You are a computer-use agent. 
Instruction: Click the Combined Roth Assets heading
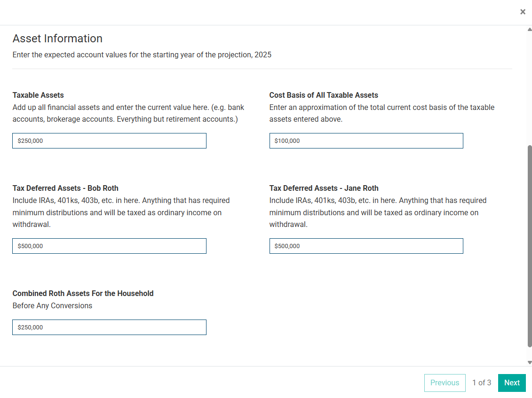click(83, 293)
